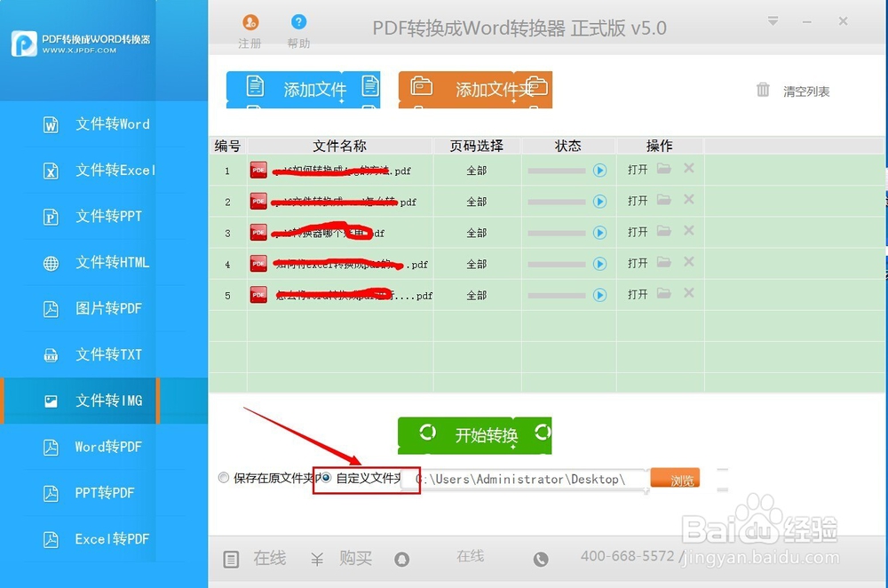Switch to 文件转HTML mode
This screenshot has width=888, height=588.
104,262
